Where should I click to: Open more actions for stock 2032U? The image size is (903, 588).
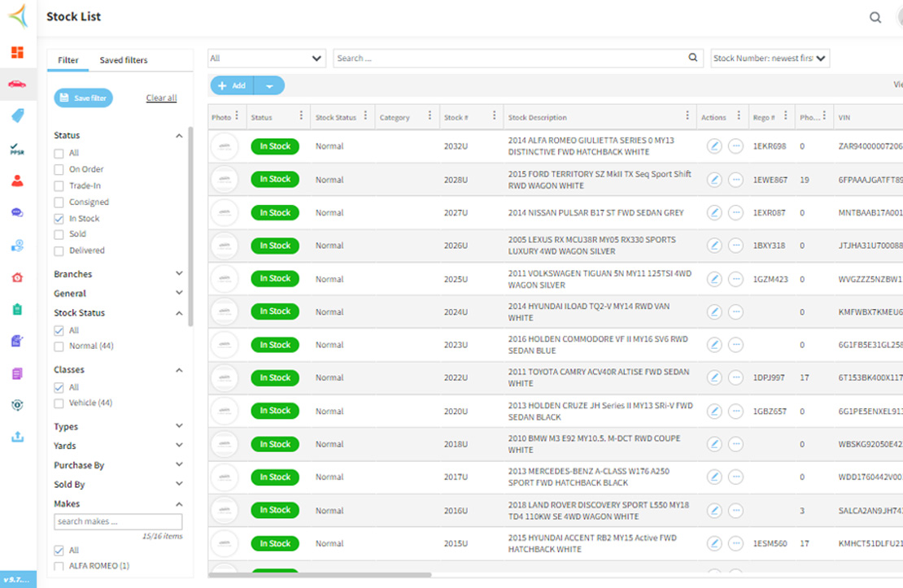pyautogui.click(x=735, y=146)
